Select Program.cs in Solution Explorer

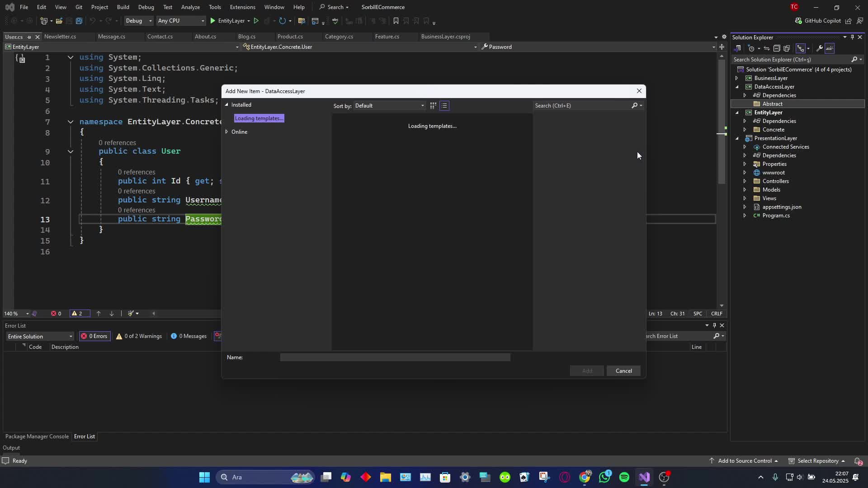pyautogui.click(x=776, y=216)
